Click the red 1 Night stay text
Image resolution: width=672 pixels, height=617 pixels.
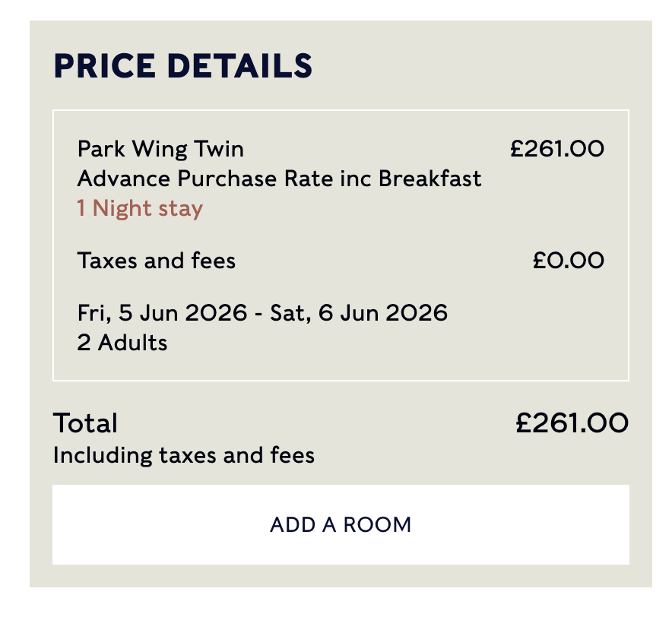pyautogui.click(x=140, y=208)
